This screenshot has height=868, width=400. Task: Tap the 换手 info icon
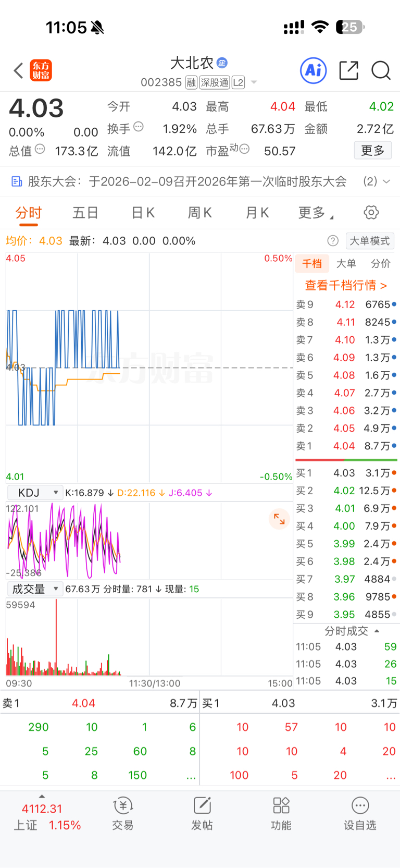tap(139, 126)
